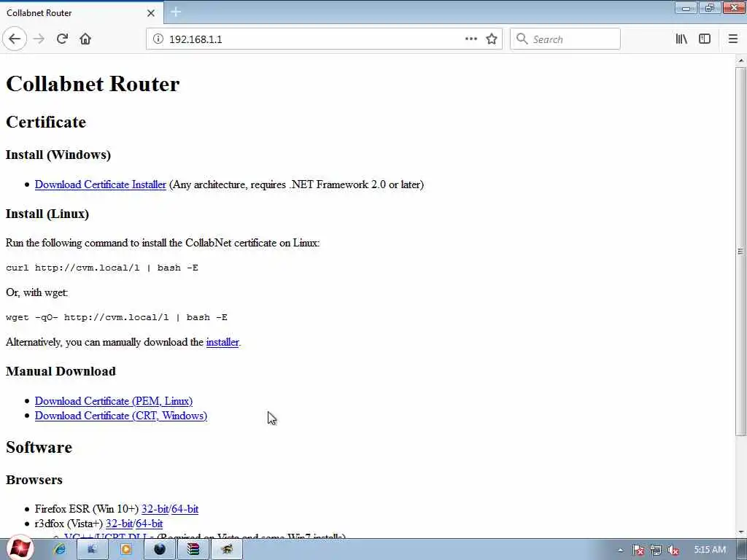Open the Windows Start menu

point(19,548)
